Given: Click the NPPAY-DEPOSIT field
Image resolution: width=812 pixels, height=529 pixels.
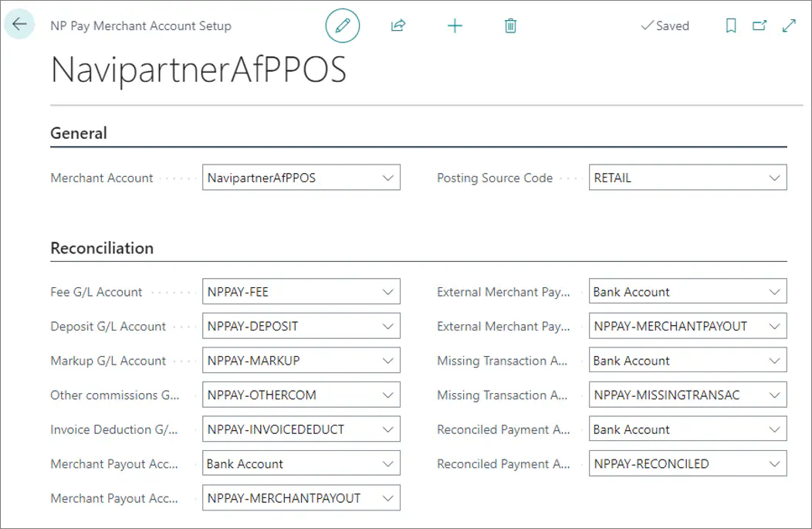Looking at the screenshot, I should 301,327.
